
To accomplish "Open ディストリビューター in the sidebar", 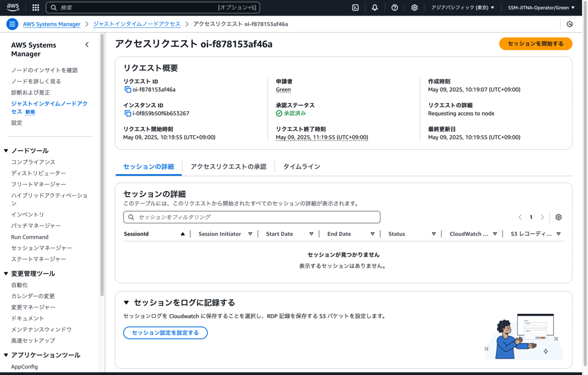I will pos(39,173).
